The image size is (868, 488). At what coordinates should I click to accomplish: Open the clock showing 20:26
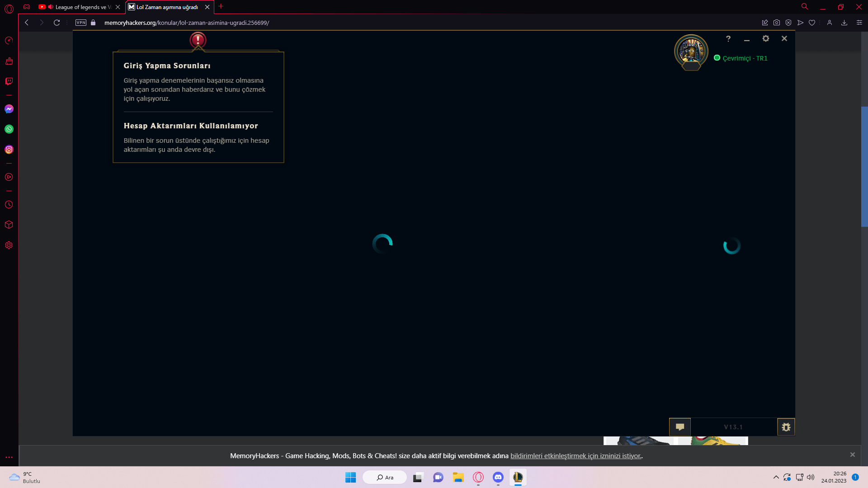click(x=834, y=478)
